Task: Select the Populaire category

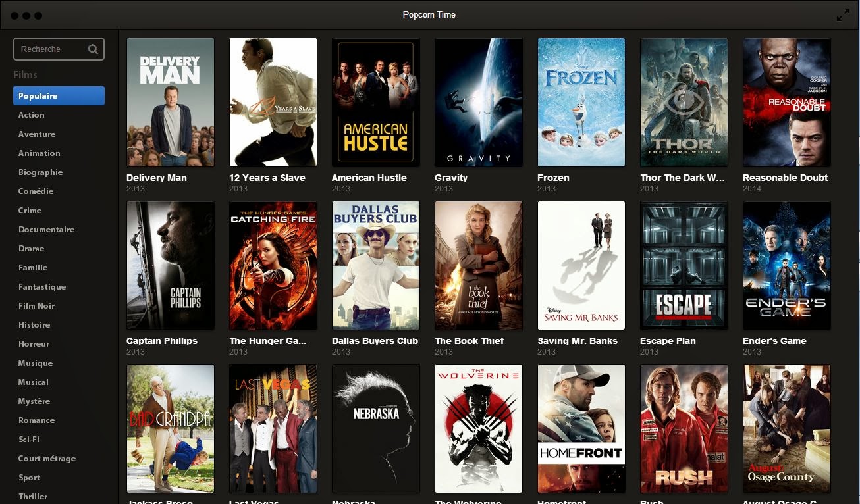Action: (59, 96)
